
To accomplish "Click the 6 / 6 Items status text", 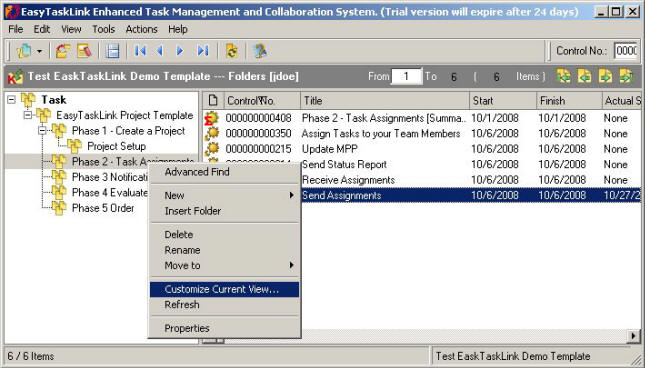I will click(x=30, y=356).
